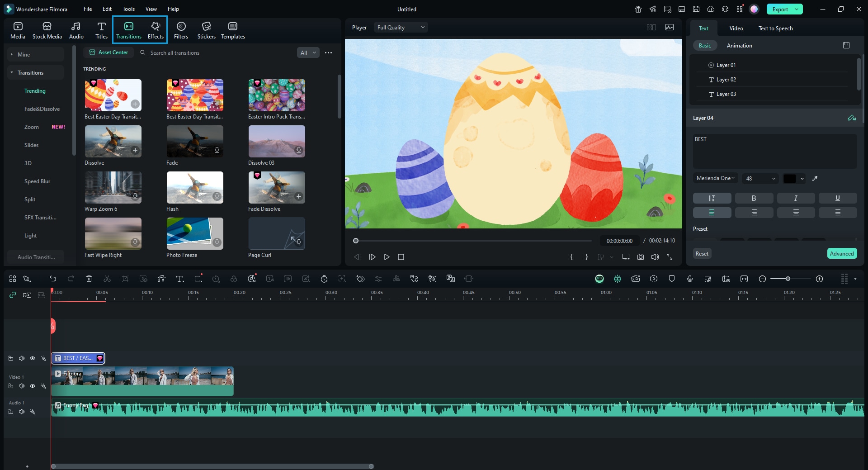Expand player to fullscreen
868x470 pixels.
670,257
